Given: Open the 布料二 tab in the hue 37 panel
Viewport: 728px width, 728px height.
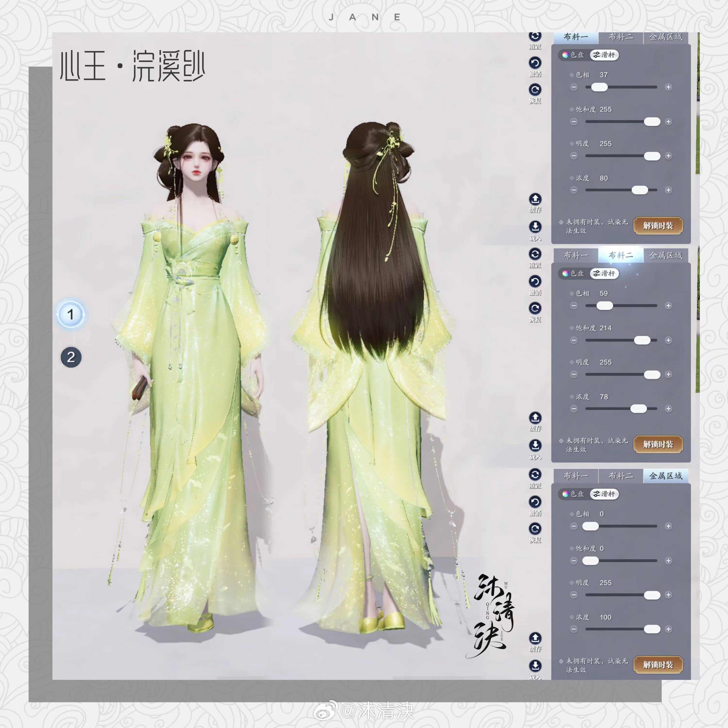Looking at the screenshot, I should coord(621,37).
